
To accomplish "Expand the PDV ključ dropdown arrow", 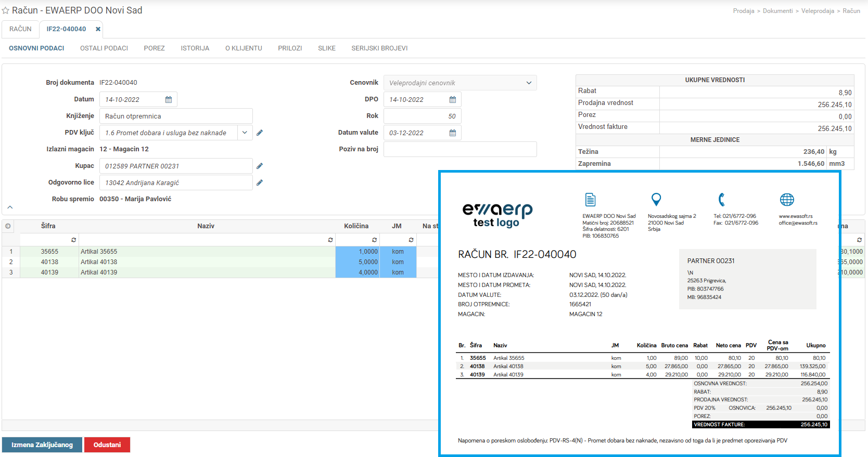I will pos(245,133).
